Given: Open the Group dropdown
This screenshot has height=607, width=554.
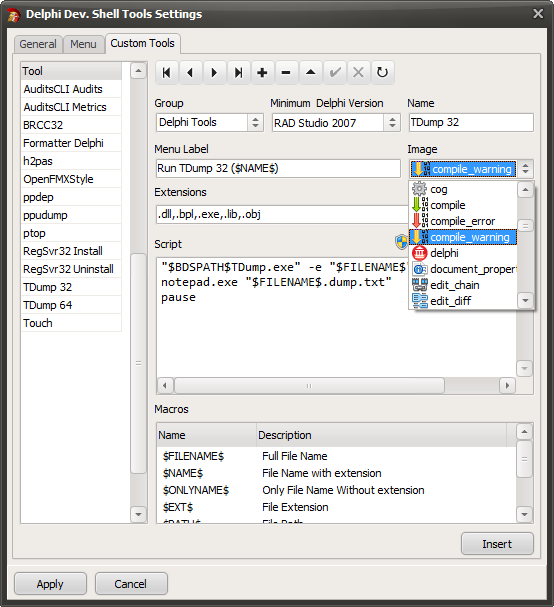Looking at the screenshot, I should [x=256, y=123].
